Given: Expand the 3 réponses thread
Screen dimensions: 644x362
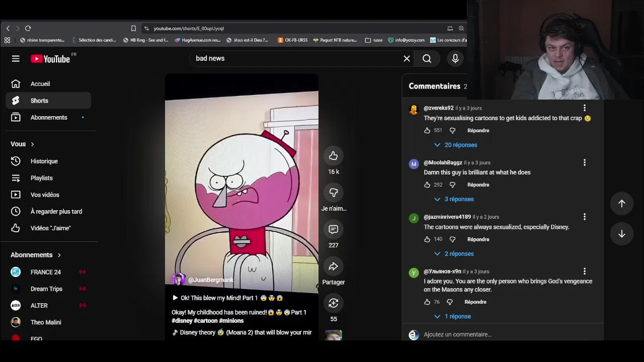Looking at the screenshot, I should (454, 199).
